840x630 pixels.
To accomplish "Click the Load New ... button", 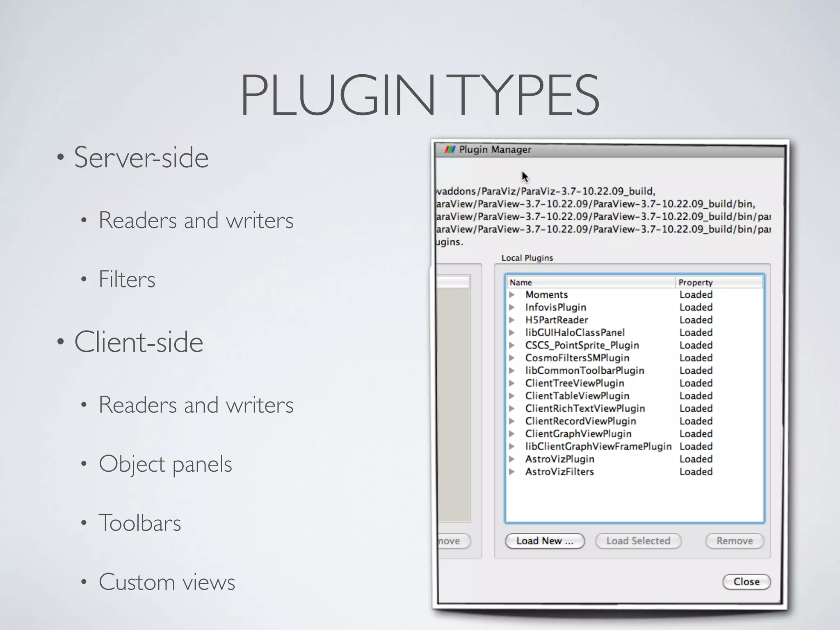I will [545, 541].
